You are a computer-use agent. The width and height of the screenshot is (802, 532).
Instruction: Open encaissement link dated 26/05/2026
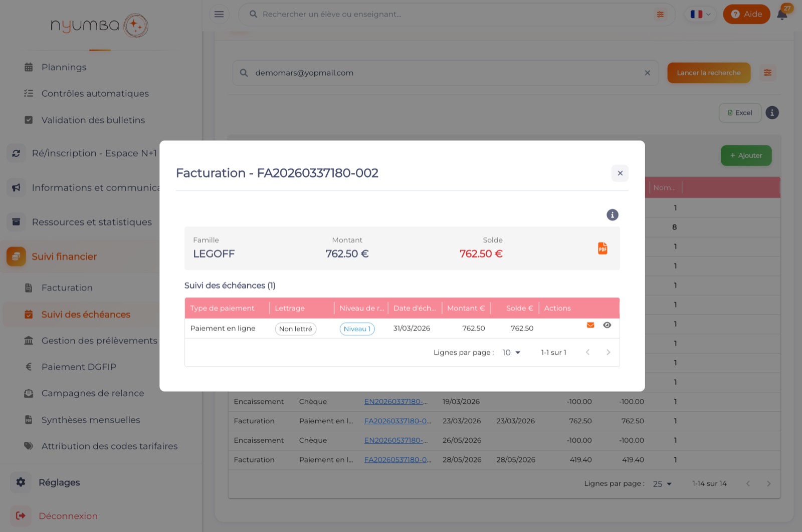[396, 440]
